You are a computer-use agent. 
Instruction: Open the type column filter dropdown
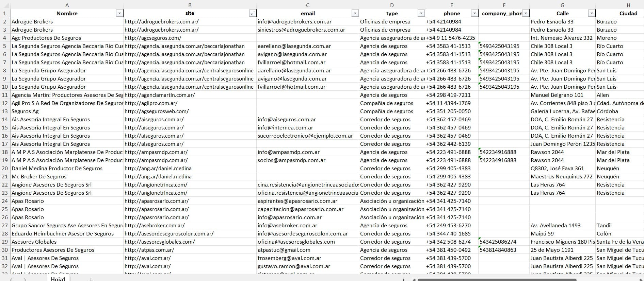[421, 13]
